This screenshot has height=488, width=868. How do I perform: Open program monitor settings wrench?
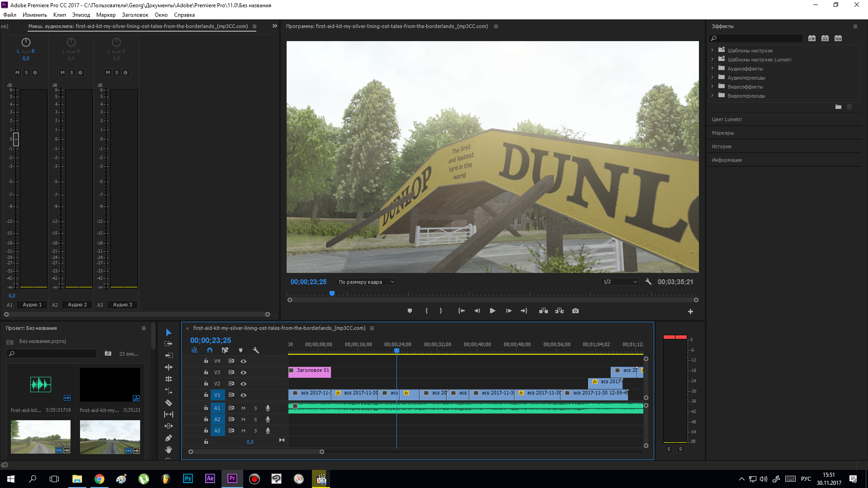pyautogui.click(x=648, y=282)
